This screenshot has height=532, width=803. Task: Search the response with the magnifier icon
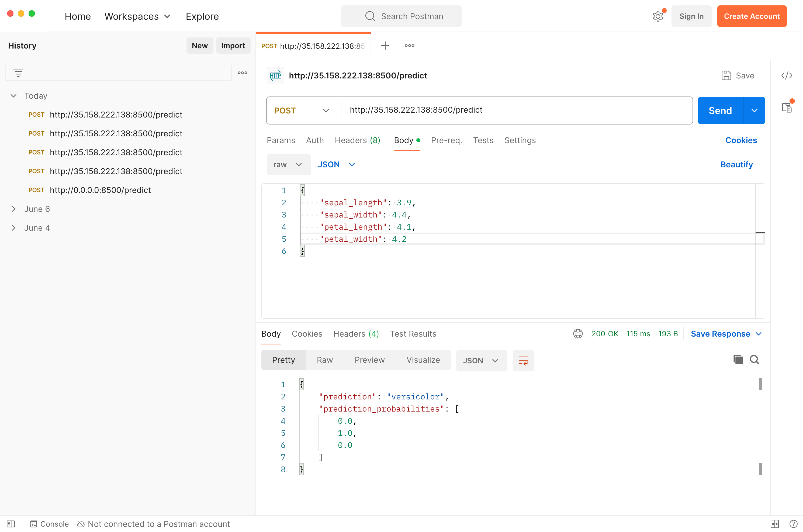coord(754,360)
